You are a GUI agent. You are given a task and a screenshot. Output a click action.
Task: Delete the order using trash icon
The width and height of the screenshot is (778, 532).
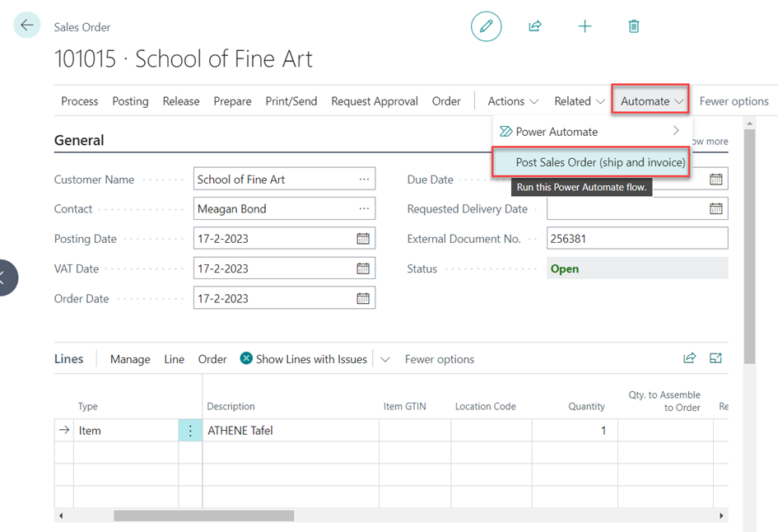pos(634,26)
